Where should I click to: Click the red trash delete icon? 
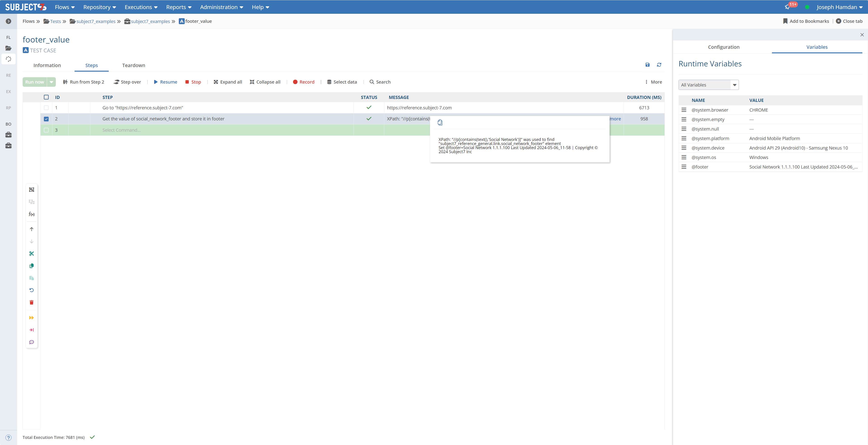(x=32, y=302)
